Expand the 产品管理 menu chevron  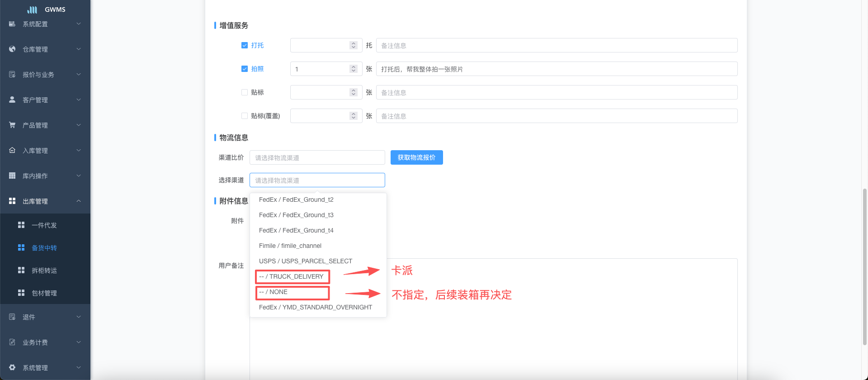click(79, 125)
